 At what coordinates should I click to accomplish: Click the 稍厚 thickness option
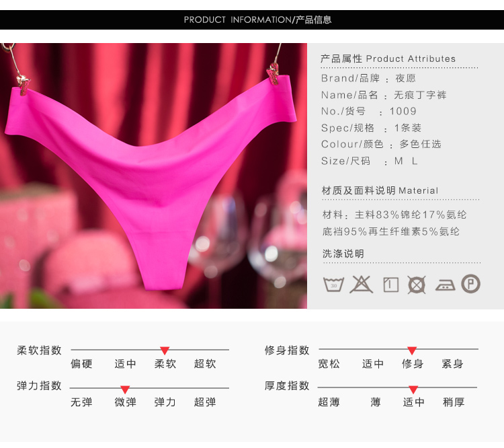[x=454, y=402]
